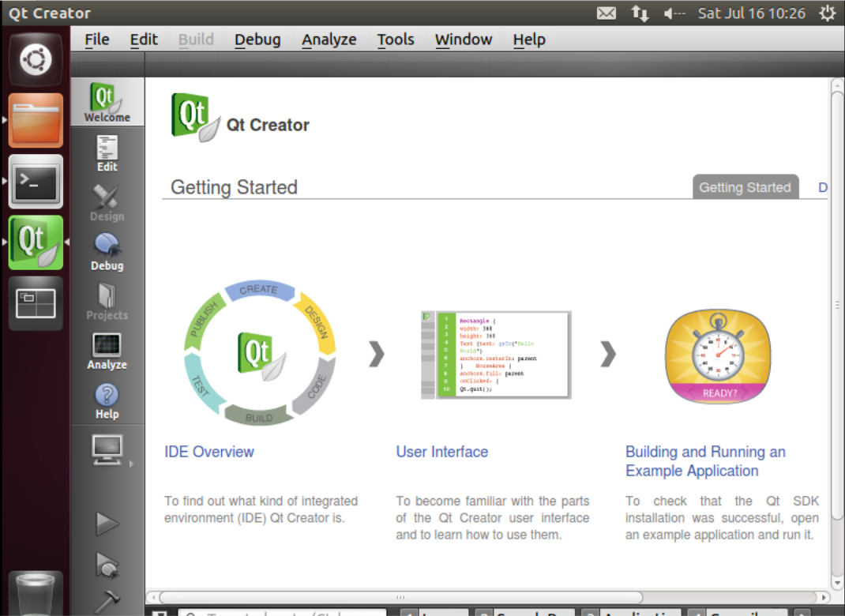
Task: Click the green Run play button
Action: click(107, 524)
